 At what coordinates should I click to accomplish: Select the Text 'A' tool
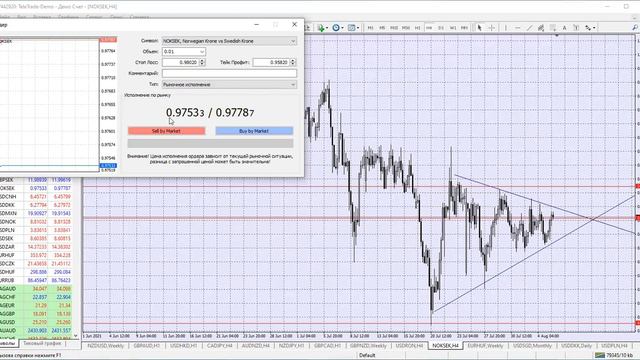[x=564, y=28]
